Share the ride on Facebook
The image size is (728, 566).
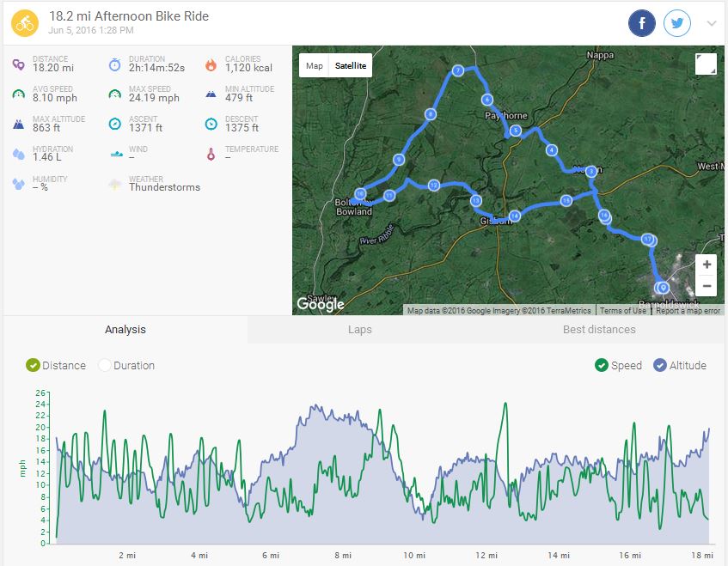[641, 23]
